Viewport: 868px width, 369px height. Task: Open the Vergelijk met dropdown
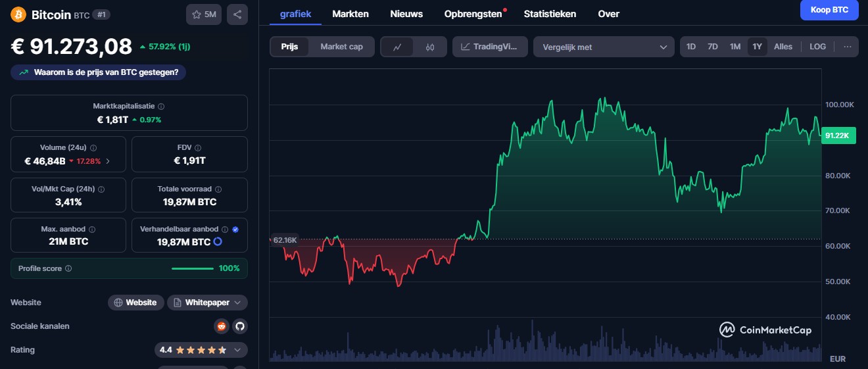coord(604,47)
